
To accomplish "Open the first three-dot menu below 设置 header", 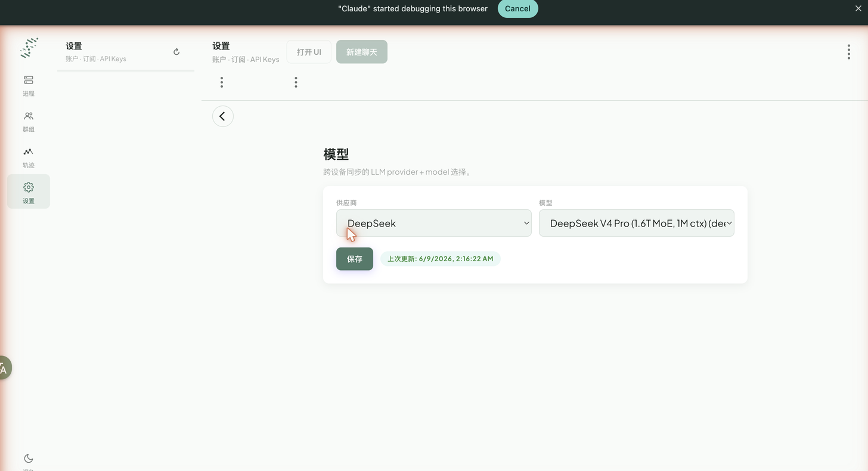I will (x=222, y=82).
